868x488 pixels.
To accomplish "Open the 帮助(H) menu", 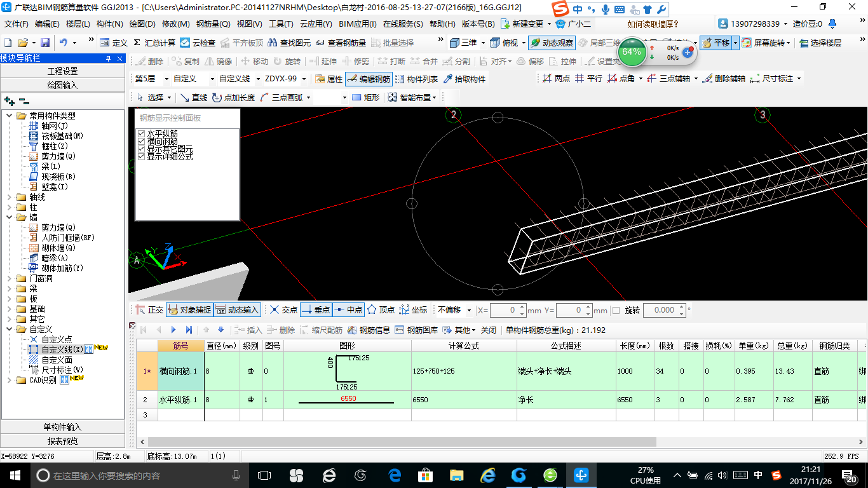I will (x=442, y=24).
